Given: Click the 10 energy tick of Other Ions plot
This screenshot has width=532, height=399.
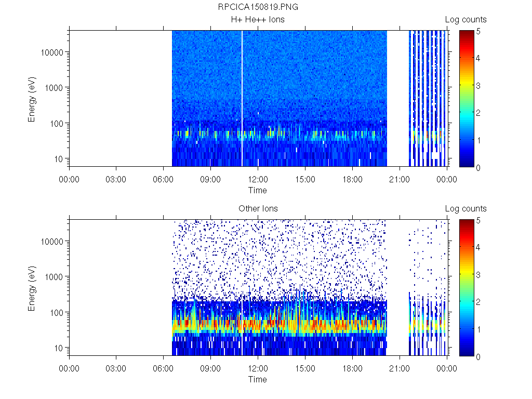Looking at the screenshot, I should coord(59,348).
